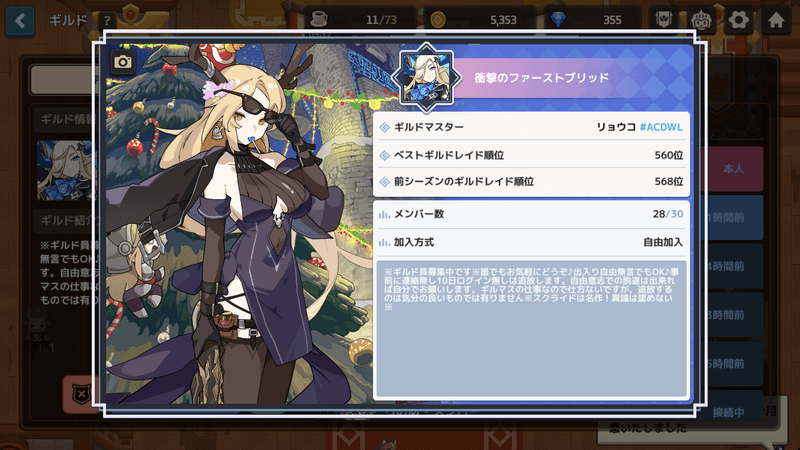
Task: Click the ベストギルドレイド順位 row
Action: coord(531,155)
